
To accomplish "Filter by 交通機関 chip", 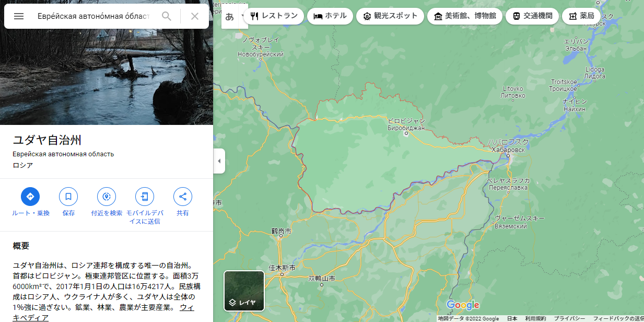I will pos(532,16).
